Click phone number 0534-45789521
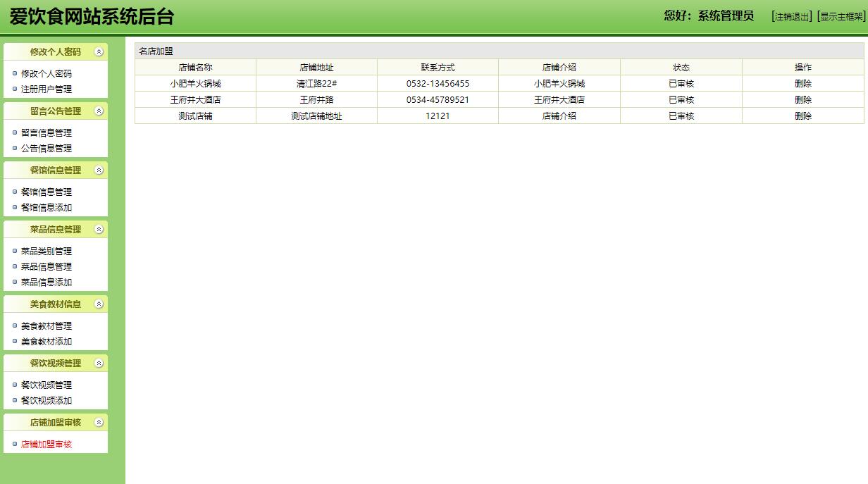Viewport: 868px width, 484px height. coord(438,99)
